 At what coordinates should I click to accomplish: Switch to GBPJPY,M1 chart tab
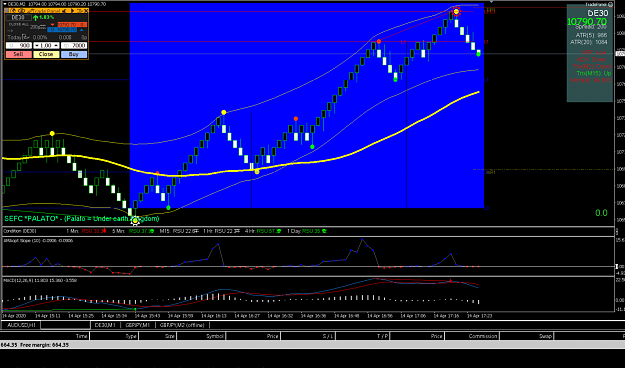pyautogui.click(x=138, y=325)
